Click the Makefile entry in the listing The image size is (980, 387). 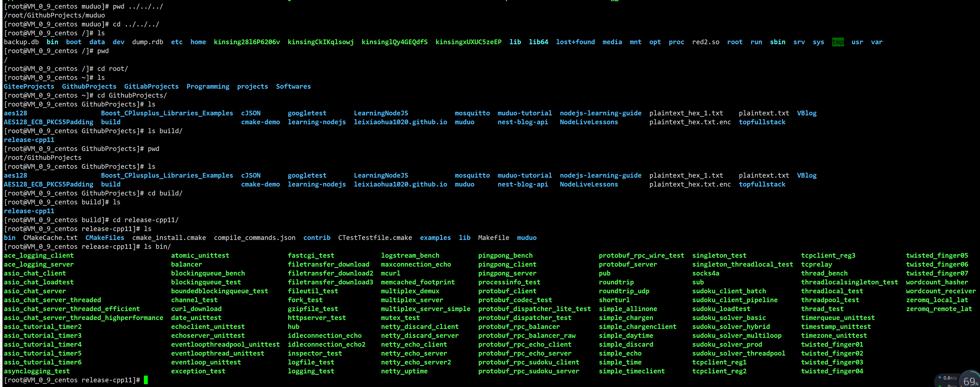pos(493,237)
